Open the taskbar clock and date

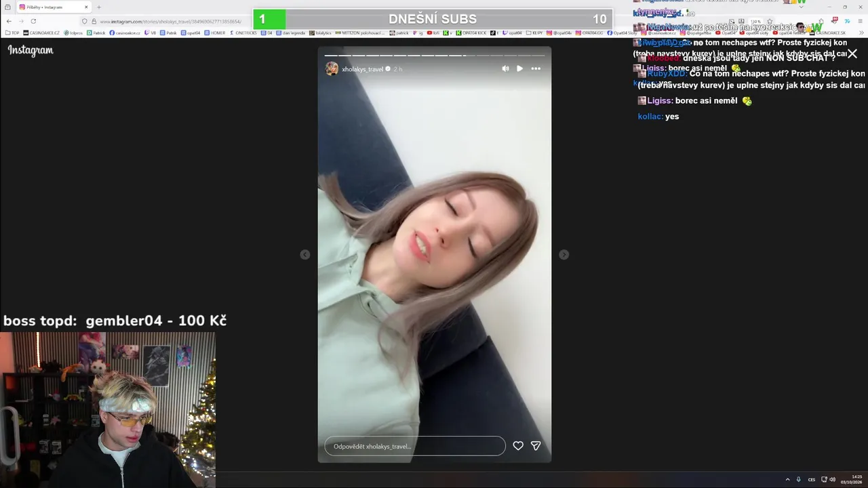852,479
